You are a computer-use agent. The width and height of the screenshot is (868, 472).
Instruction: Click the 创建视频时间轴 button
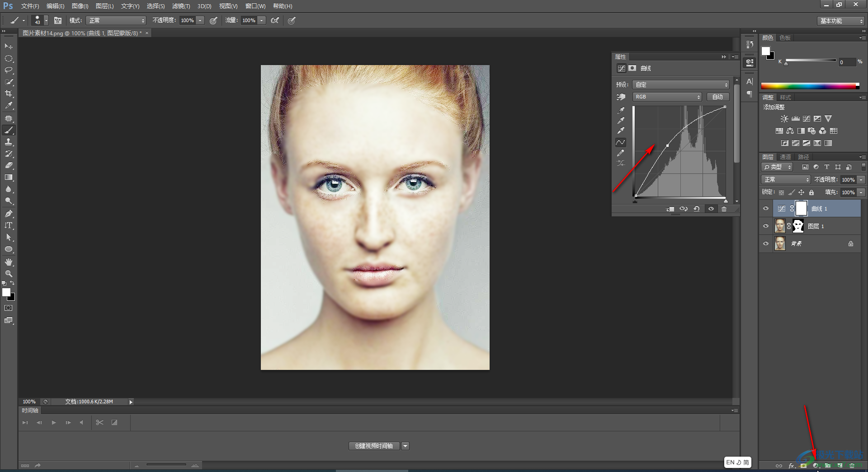[374, 446]
